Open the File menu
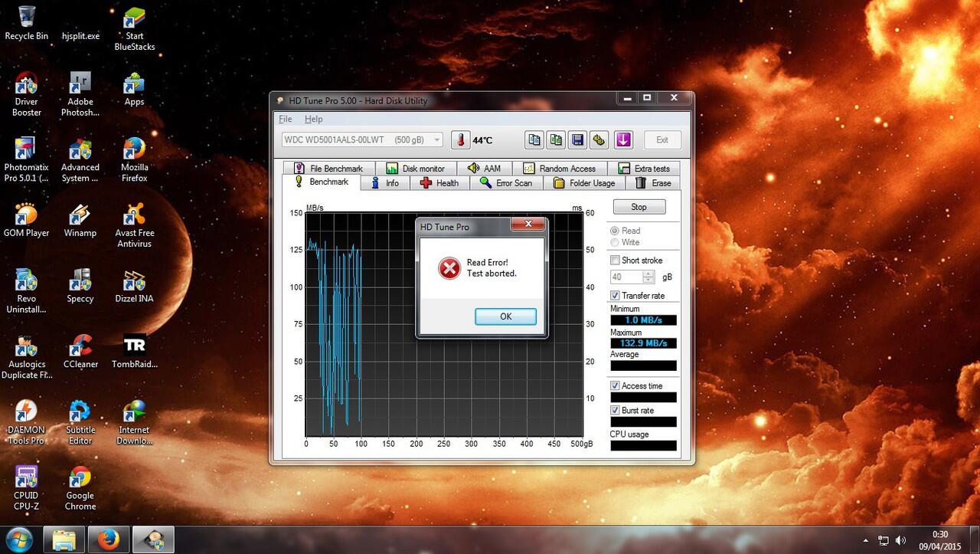This screenshot has width=980, height=554. pyautogui.click(x=286, y=119)
